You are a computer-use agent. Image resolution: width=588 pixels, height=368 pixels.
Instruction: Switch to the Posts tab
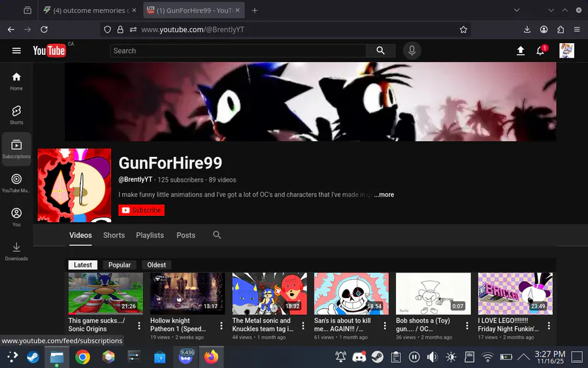(186, 235)
